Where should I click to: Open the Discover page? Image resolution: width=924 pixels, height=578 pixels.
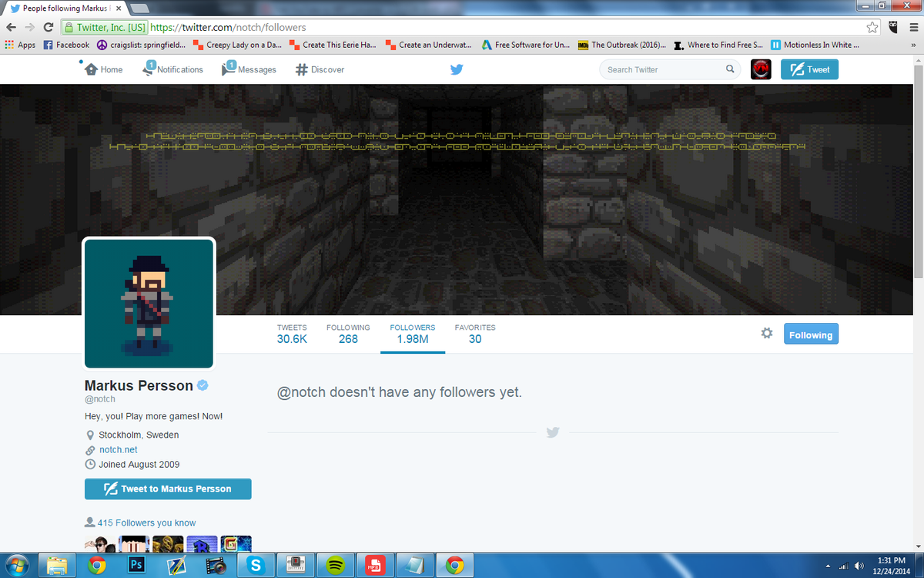(320, 69)
